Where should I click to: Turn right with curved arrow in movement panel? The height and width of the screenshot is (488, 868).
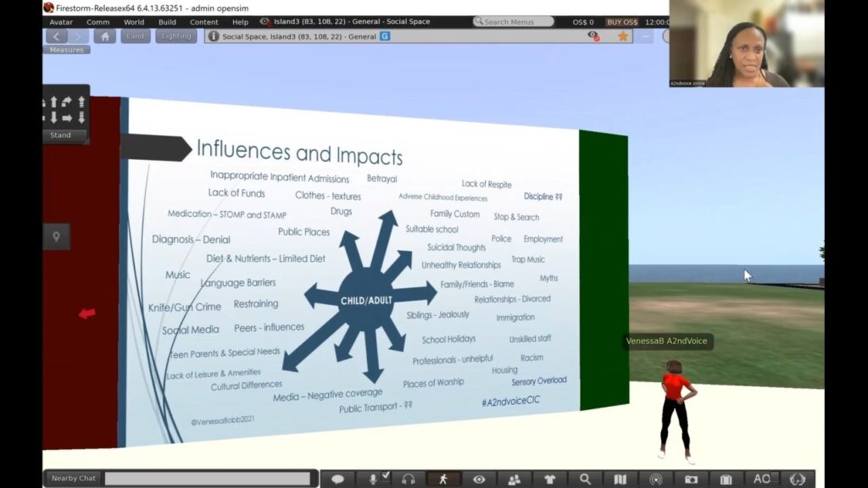pyautogui.click(x=66, y=102)
